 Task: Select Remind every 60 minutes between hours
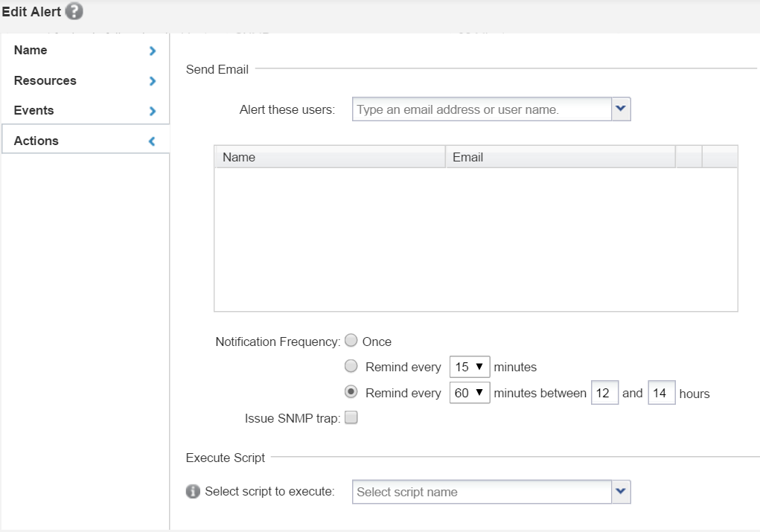click(351, 392)
